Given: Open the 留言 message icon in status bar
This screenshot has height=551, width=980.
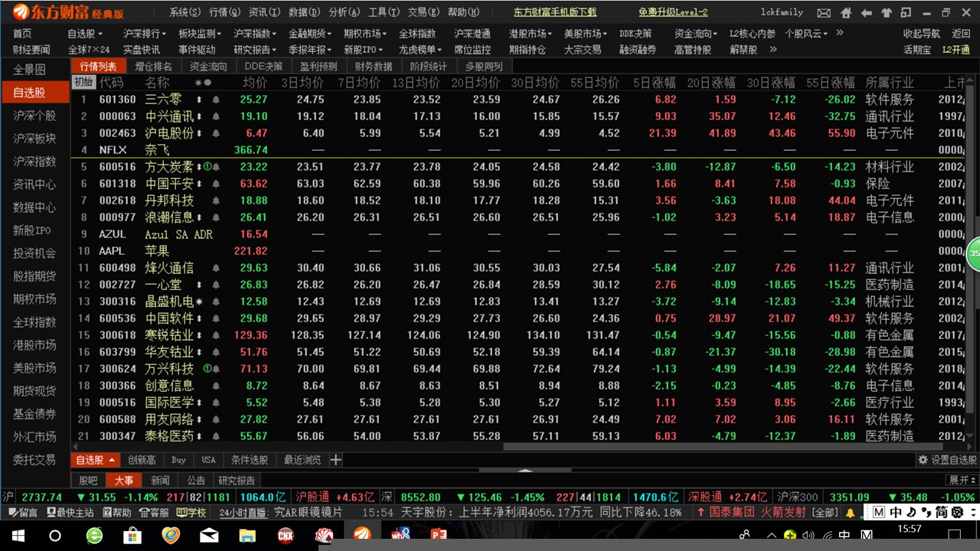Looking at the screenshot, I should (23, 512).
